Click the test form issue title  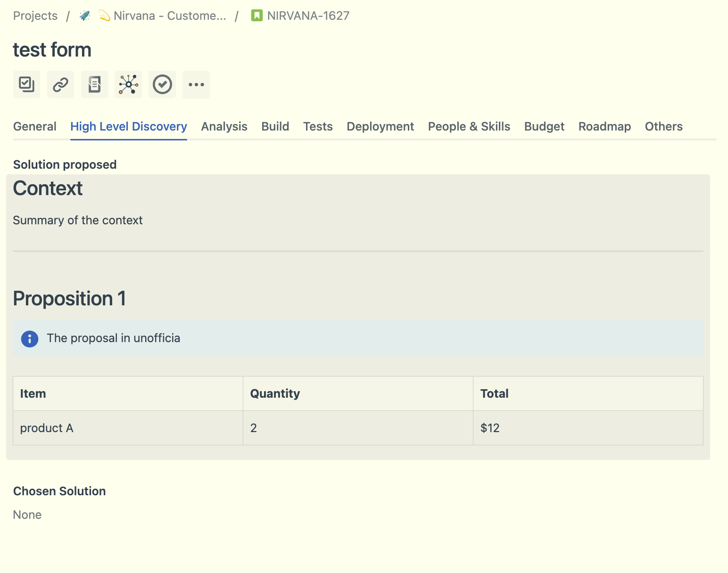pos(52,49)
